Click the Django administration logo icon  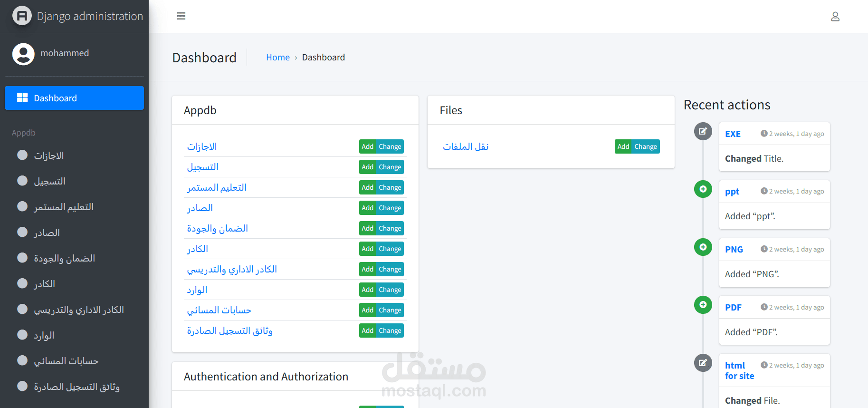coord(22,16)
